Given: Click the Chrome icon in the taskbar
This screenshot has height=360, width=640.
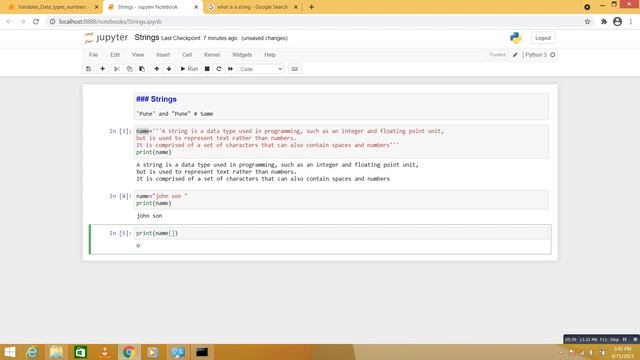Looking at the screenshot, I should pos(129,352).
